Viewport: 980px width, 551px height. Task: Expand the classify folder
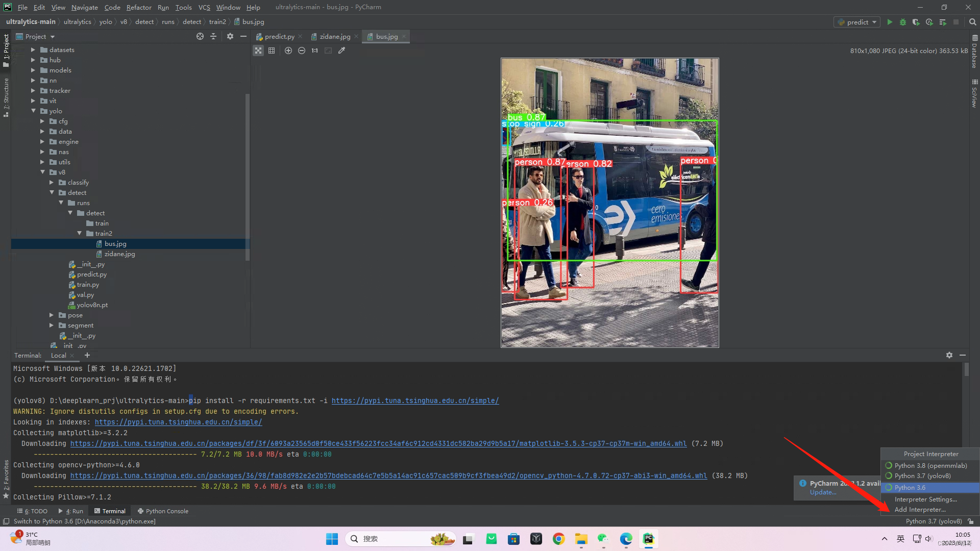(52, 183)
